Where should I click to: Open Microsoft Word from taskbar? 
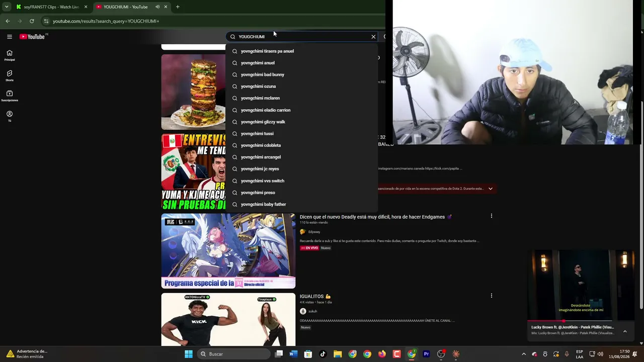point(294,354)
